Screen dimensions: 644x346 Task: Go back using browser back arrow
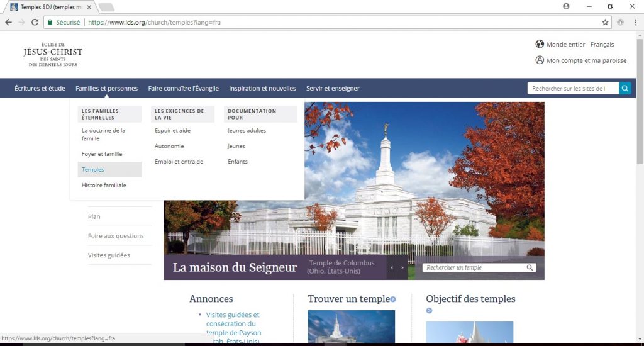[9, 22]
